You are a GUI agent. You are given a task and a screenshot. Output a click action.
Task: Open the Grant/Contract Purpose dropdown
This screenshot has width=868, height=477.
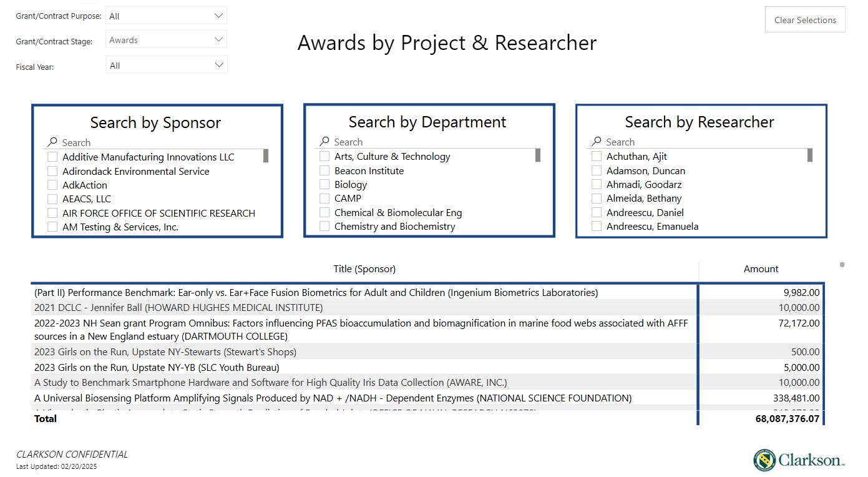click(167, 16)
